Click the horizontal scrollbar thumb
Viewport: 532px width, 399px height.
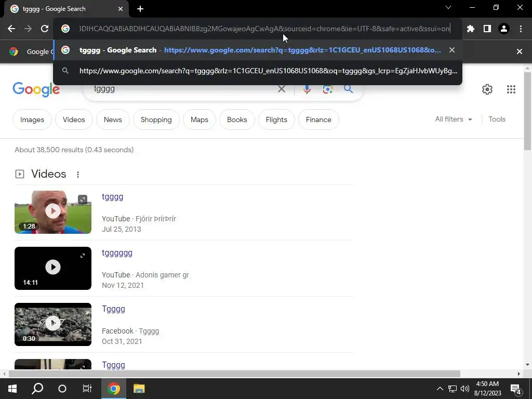click(x=234, y=374)
